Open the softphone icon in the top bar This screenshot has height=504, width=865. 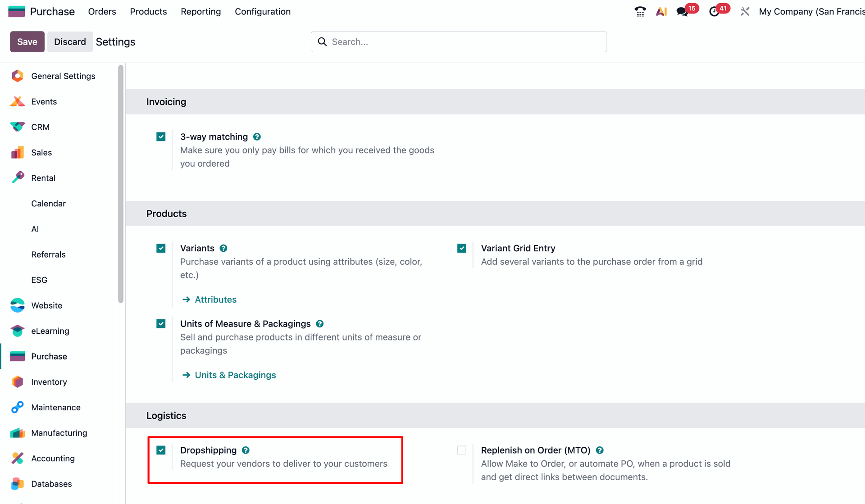(639, 11)
